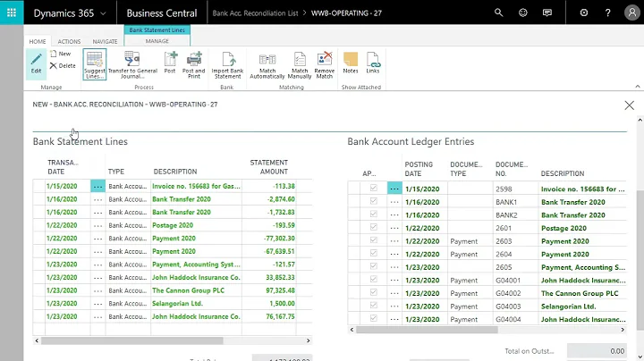Open the chat message icon
This screenshot has width=644, height=361.
tap(547, 13)
